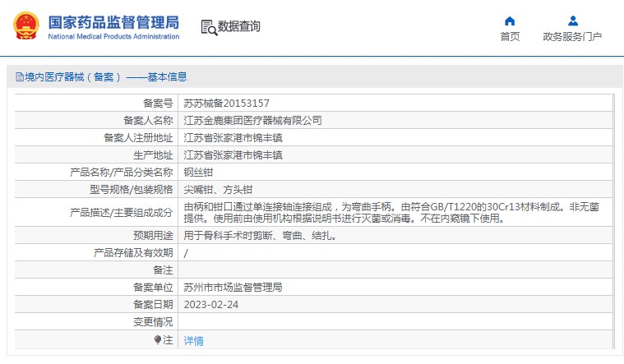The width and height of the screenshot is (624, 364).
Task: Open the 详情 details link
Action: (193, 340)
